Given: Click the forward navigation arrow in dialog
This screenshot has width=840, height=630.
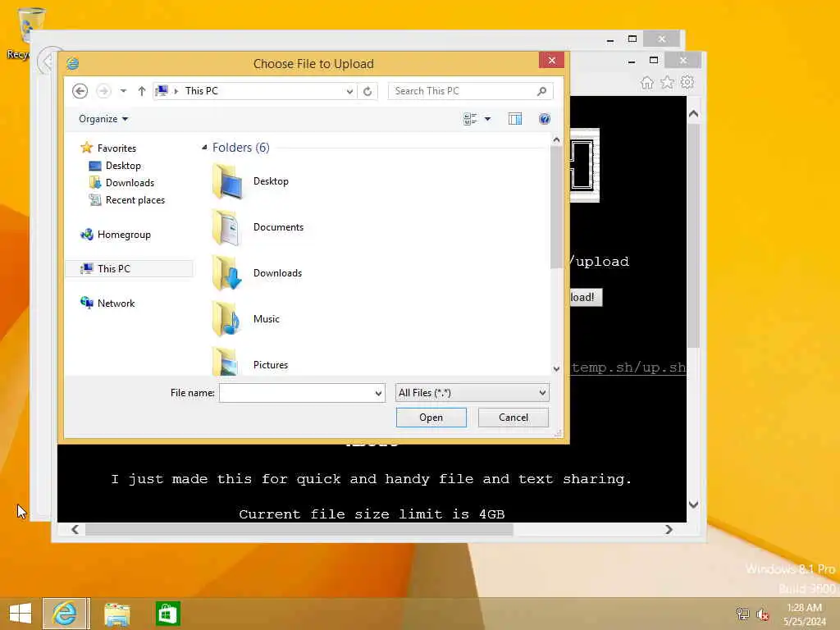Looking at the screenshot, I should click(103, 91).
